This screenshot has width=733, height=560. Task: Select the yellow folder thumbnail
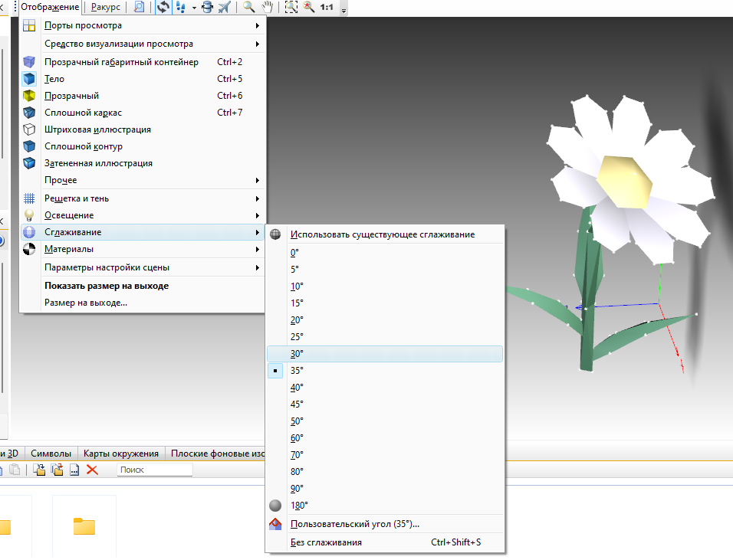(84, 526)
